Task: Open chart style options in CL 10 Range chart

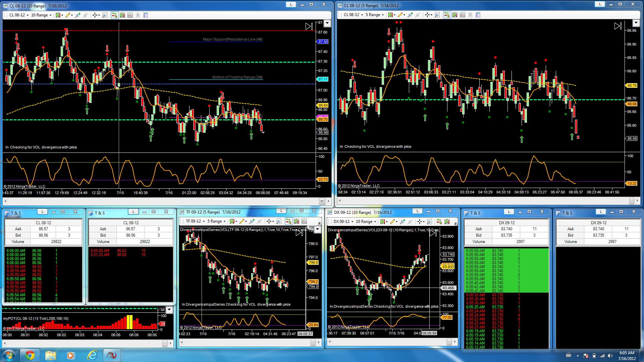Action: click(58, 15)
